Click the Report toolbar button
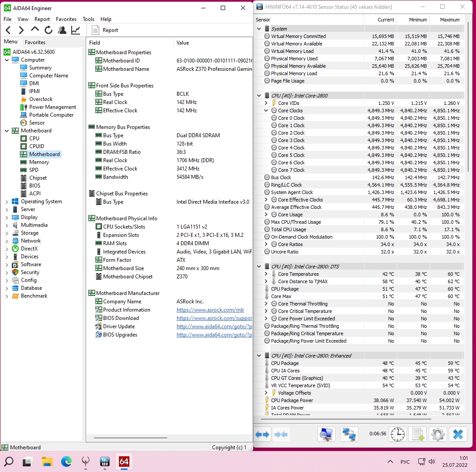Viewport: 476px width, 472px height. coord(105,30)
